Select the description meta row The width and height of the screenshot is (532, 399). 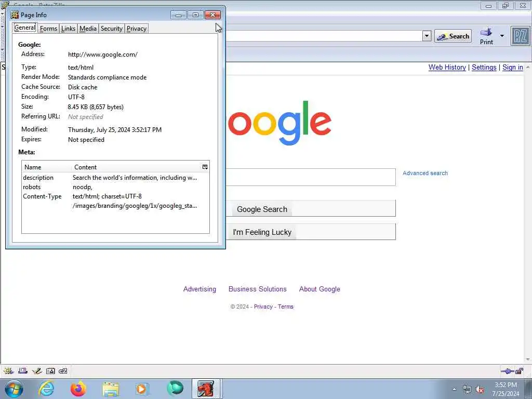115,178
